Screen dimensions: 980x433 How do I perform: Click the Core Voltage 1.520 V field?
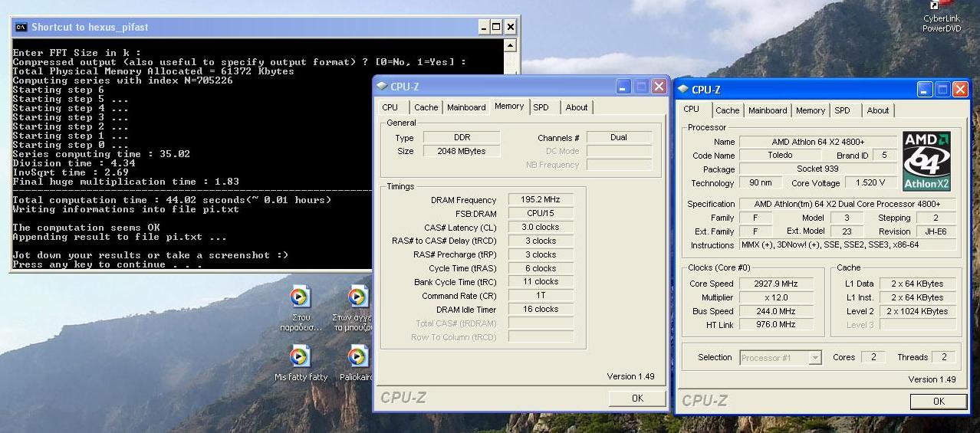[x=870, y=183]
